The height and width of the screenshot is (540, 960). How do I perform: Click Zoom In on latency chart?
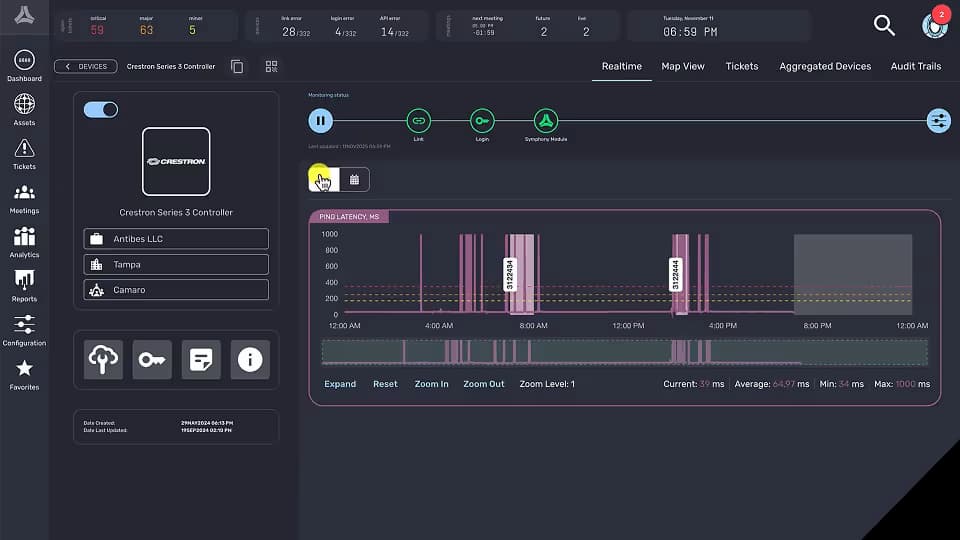coord(431,384)
